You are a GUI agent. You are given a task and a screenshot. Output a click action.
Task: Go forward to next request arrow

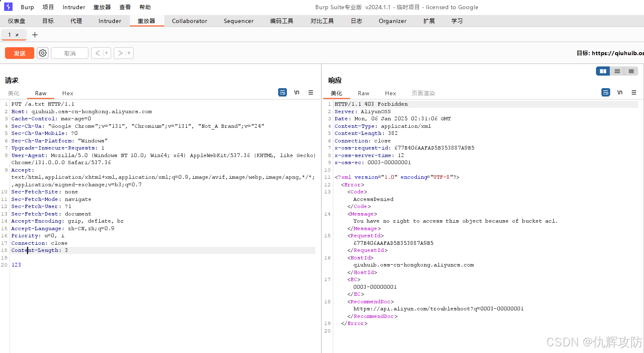point(120,53)
